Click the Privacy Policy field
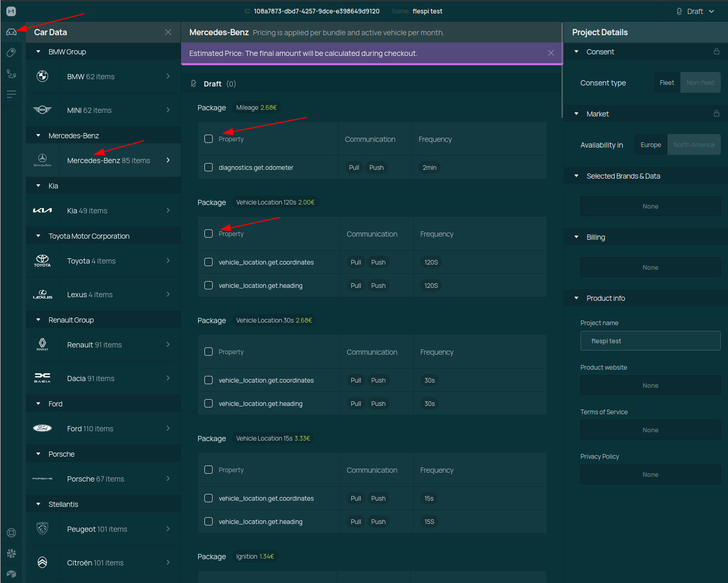Image resolution: width=728 pixels, height=583 pixels. click(650, 474)
